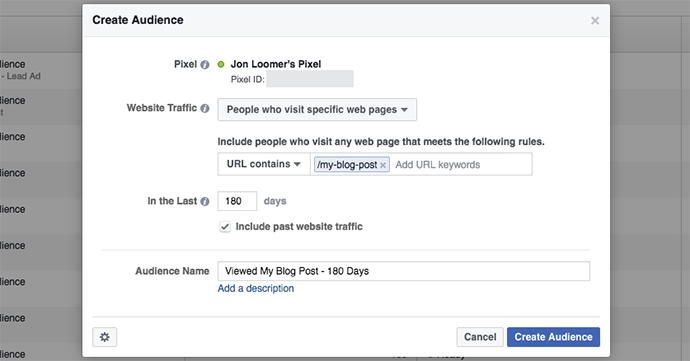
Task: Click the In the Last info icon
Action: 205,202
